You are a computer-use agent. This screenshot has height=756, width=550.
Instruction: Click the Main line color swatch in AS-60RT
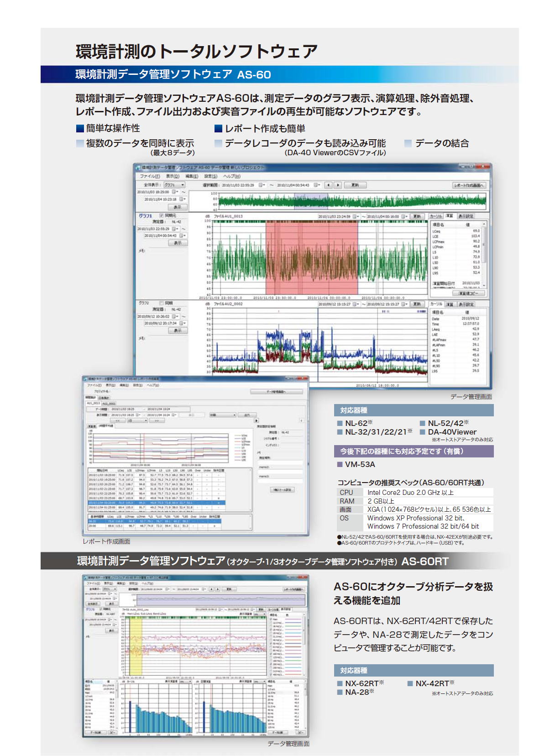point(293,619)
